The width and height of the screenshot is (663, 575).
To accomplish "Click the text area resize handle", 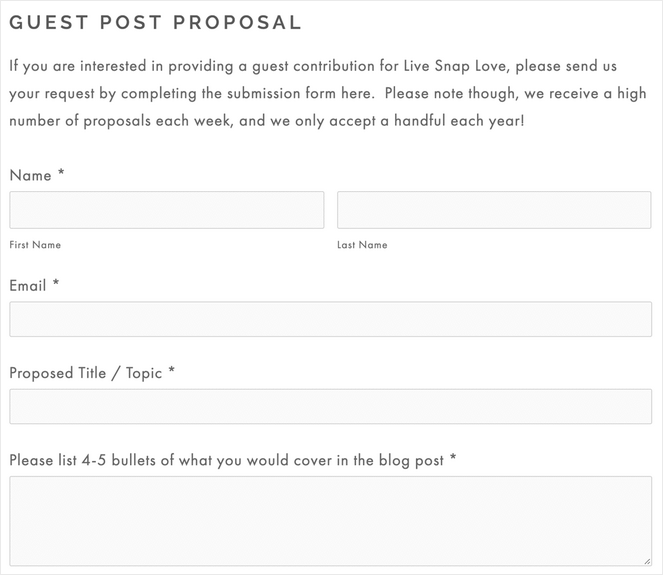I will pos(646,561).
